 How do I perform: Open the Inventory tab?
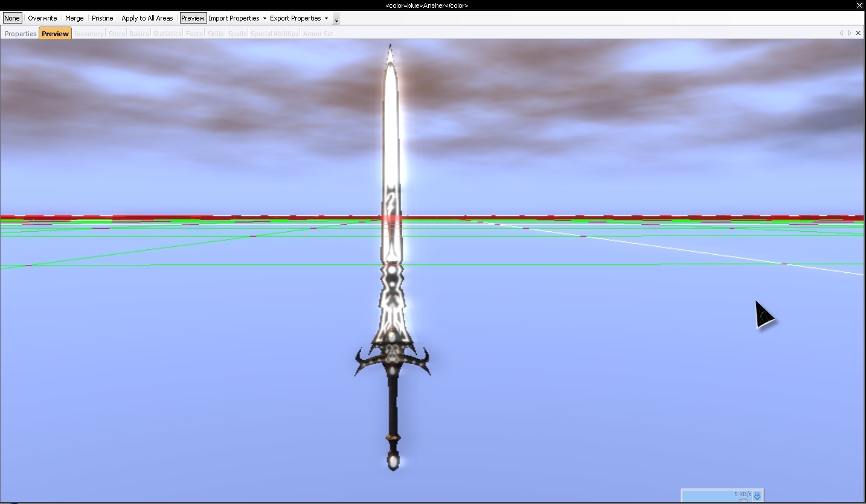[x=89, y=34]
